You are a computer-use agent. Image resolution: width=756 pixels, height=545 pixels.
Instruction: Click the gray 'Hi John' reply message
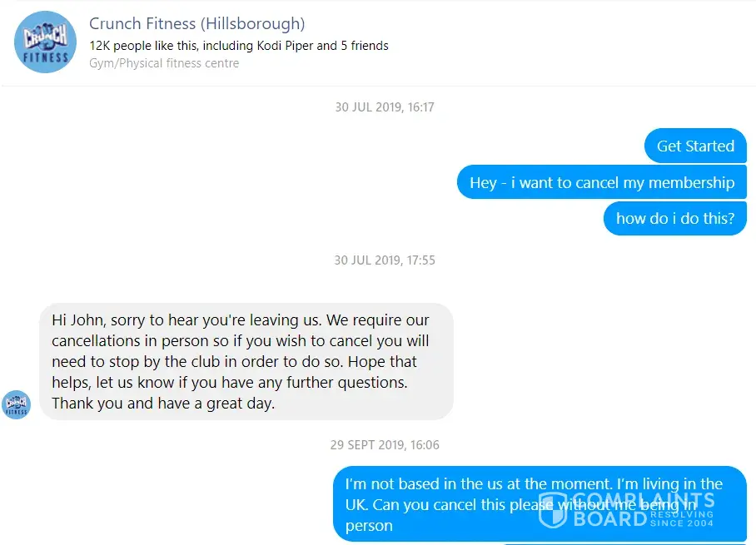246,361
